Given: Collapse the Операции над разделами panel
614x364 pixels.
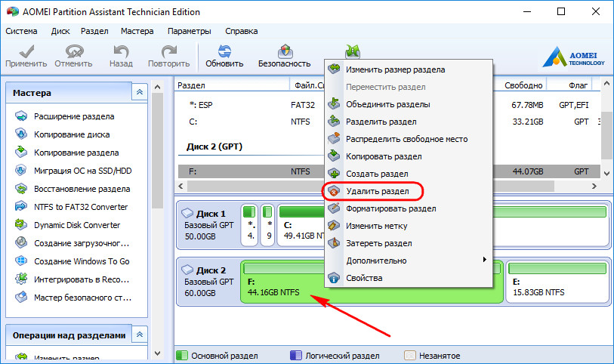Looking at the screenshot, I should (x=139, y=335).
